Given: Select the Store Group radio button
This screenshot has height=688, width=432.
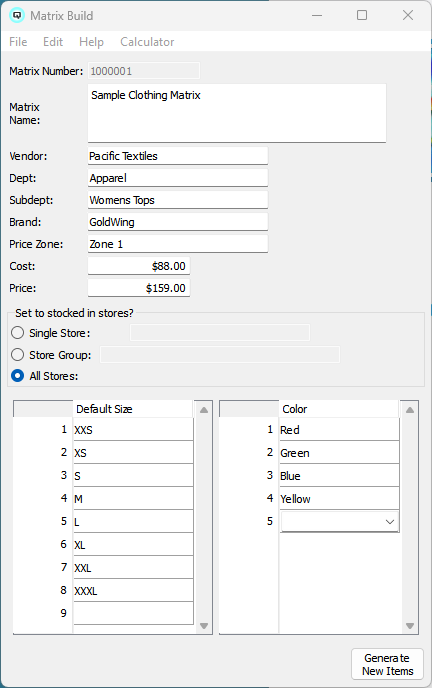Looking at the screenshot, I should point(18,355).
